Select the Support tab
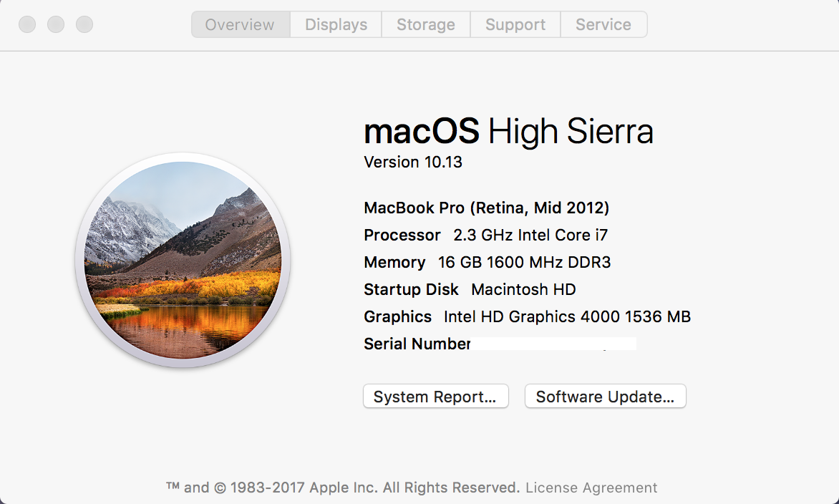The height and width of the screenshot is (504, 839). (x=515, y=24)
